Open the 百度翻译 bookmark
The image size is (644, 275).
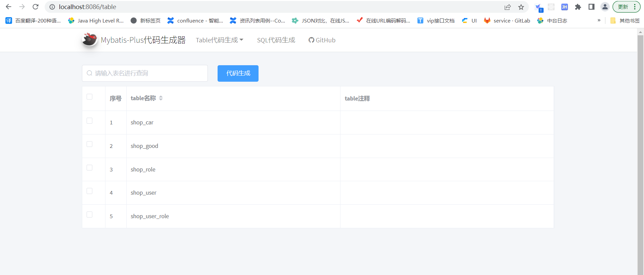pyautogui.click(x=33, y=21)
